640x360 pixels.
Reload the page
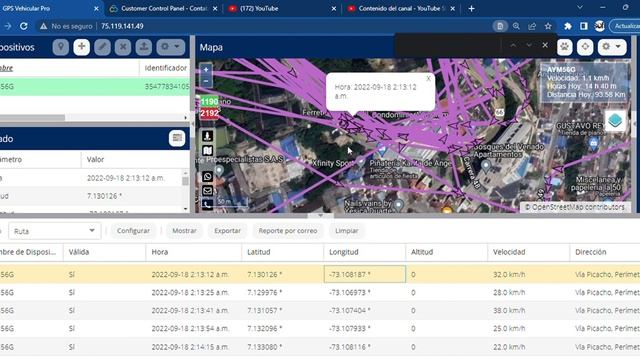point(24,26)
